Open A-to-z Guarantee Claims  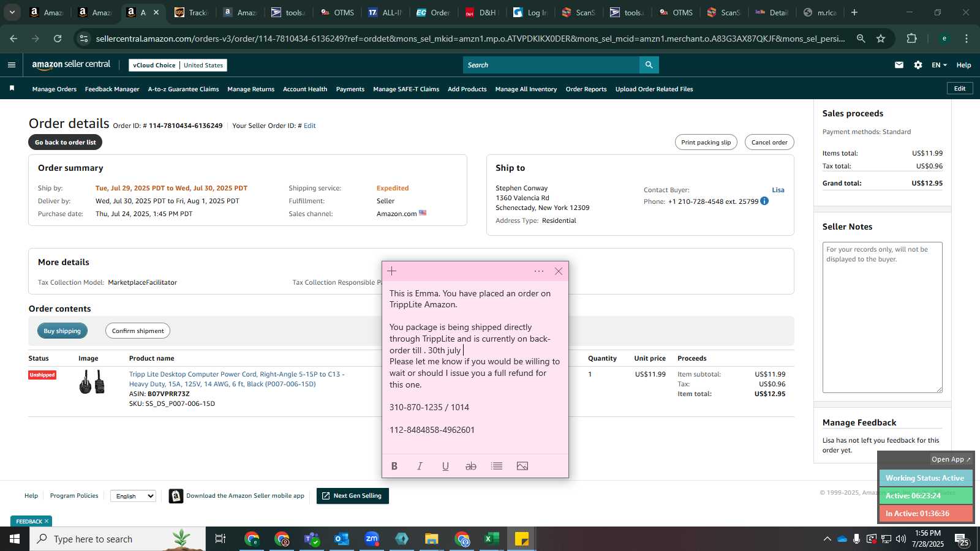tap(183, 89)
